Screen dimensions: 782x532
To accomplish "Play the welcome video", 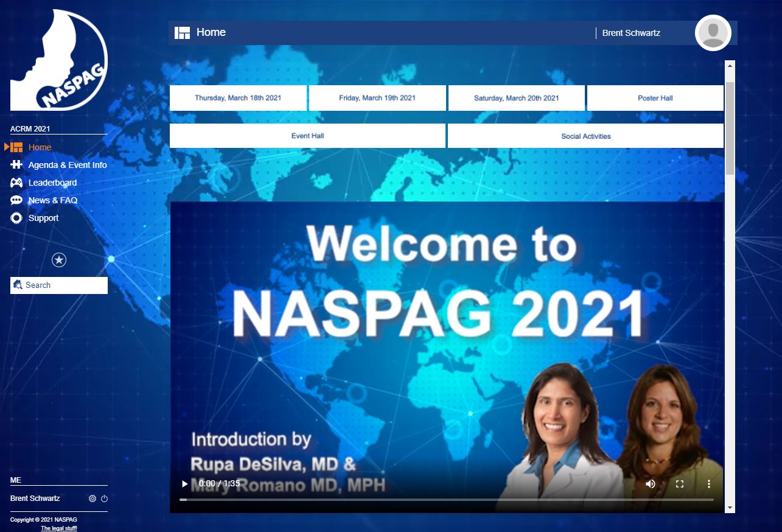I will coord(184,484).
